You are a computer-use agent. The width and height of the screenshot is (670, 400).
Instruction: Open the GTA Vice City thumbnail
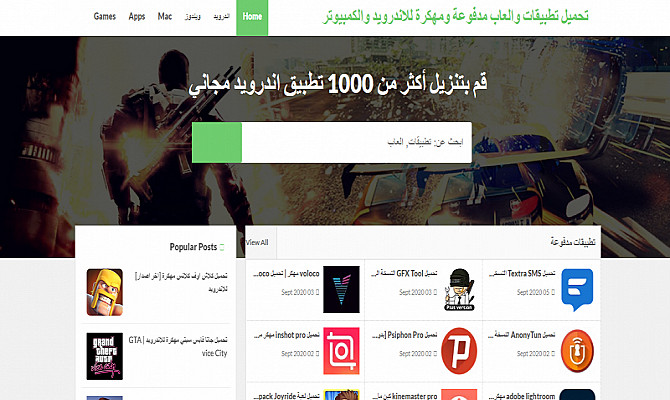tap(105, 356)
